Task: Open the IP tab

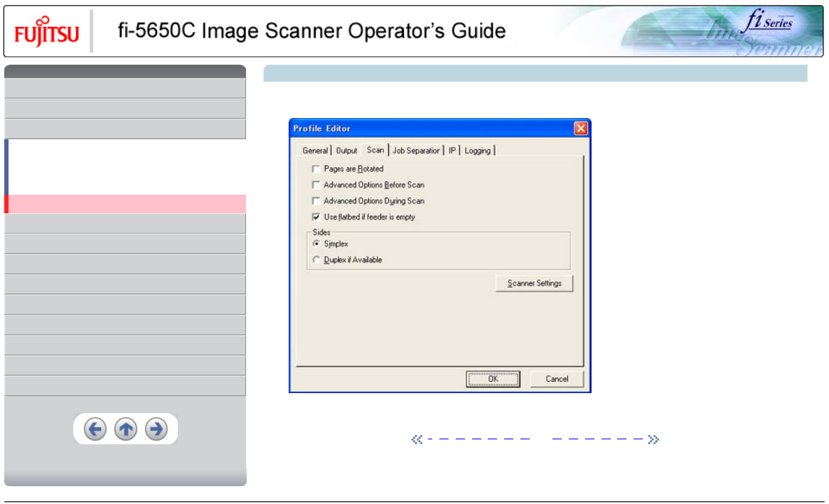Action: (x=452, y=151)
